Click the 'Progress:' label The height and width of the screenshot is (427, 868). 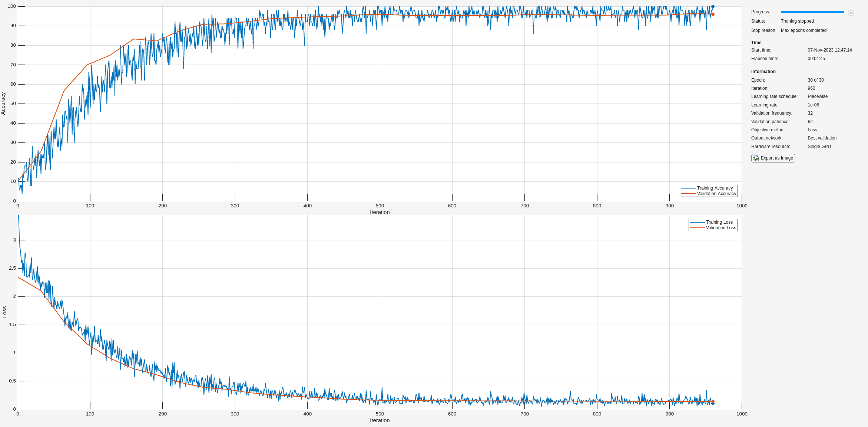pyautogui.click(x=761, y=12)
